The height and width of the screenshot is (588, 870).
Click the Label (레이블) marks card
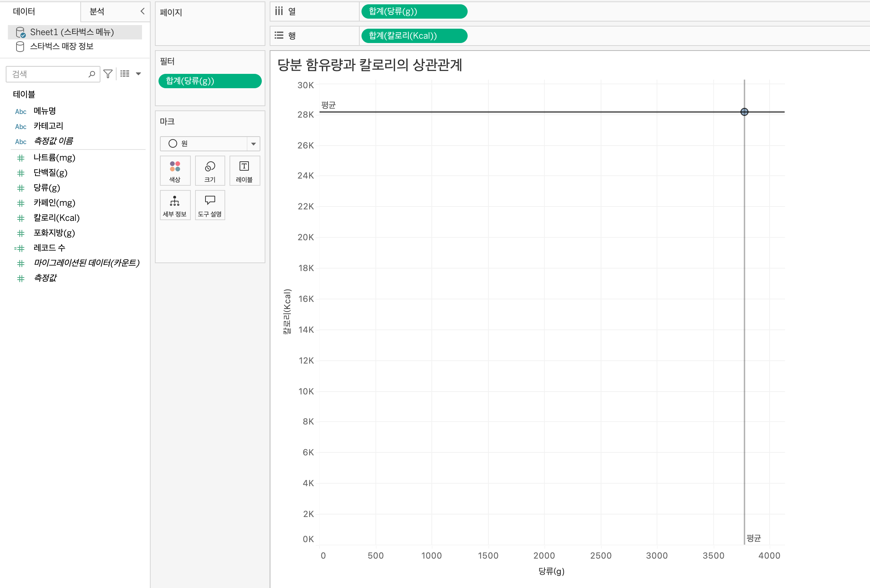coord(244,171)
